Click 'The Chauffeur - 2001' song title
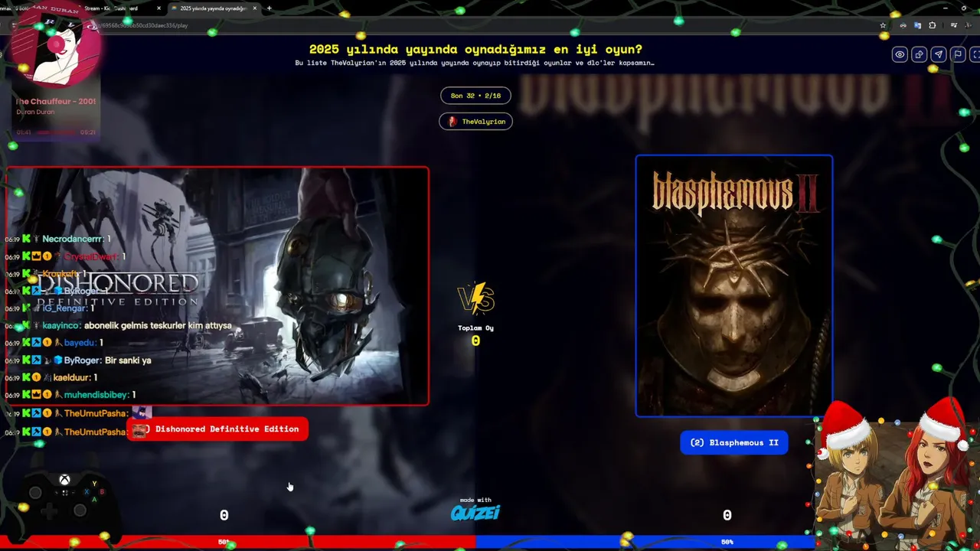The height and width of the screenshot is (551, 980). pos(56,101)
